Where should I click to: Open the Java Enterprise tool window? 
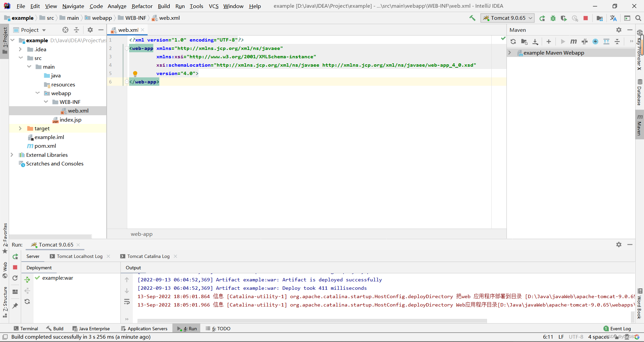click(x=91, y=329)
